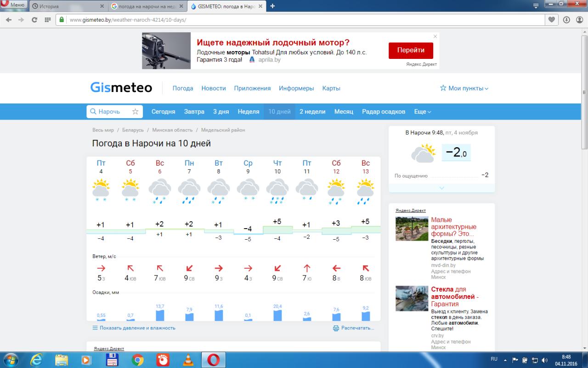Open the Минская область breadcrumb link
Screen dimensions: 588x368
[172, 130]
